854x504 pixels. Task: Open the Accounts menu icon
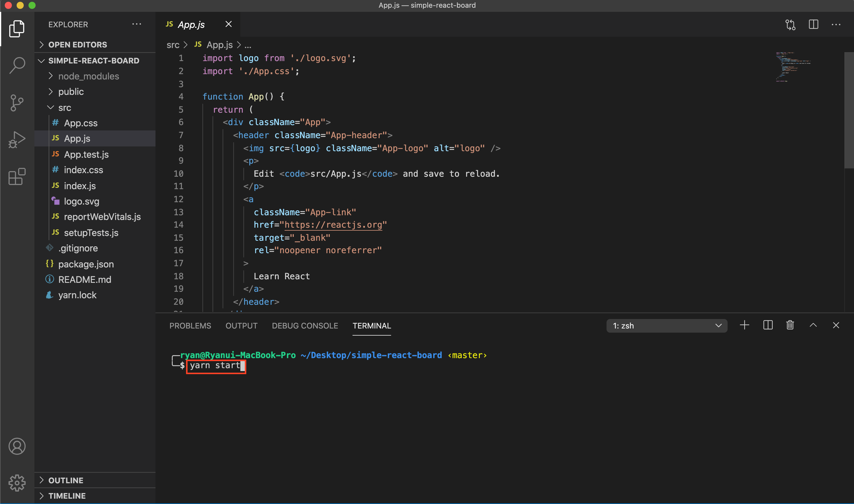pyautogui.click(x=17, y=446)
